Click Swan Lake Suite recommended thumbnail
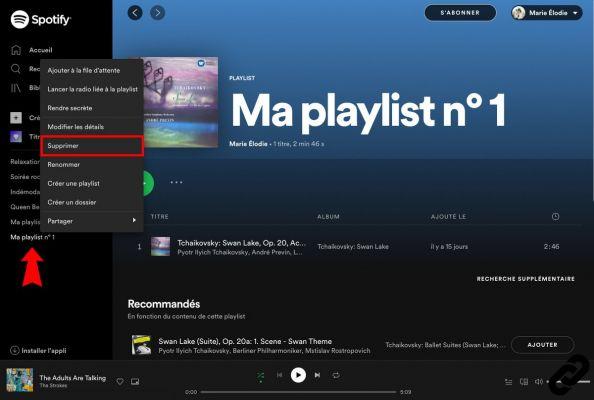The width and height of the screenshot is (594, 400). coord(141,345)
